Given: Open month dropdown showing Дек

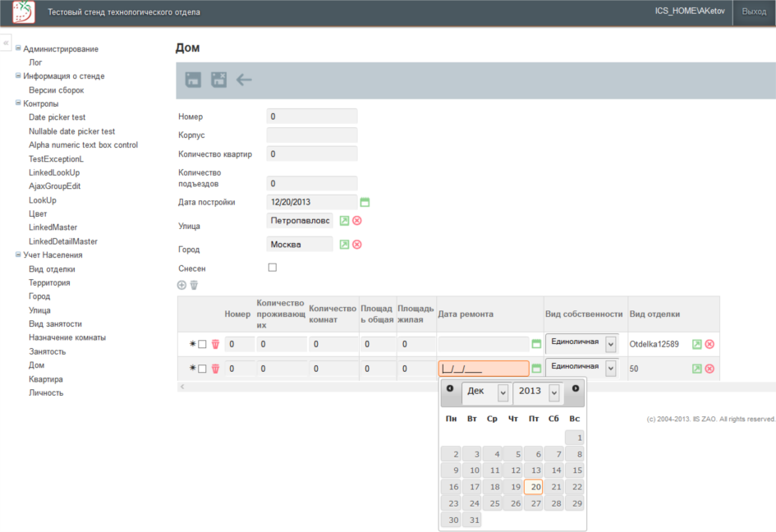Looking at the screenshot, I should 485,392.
